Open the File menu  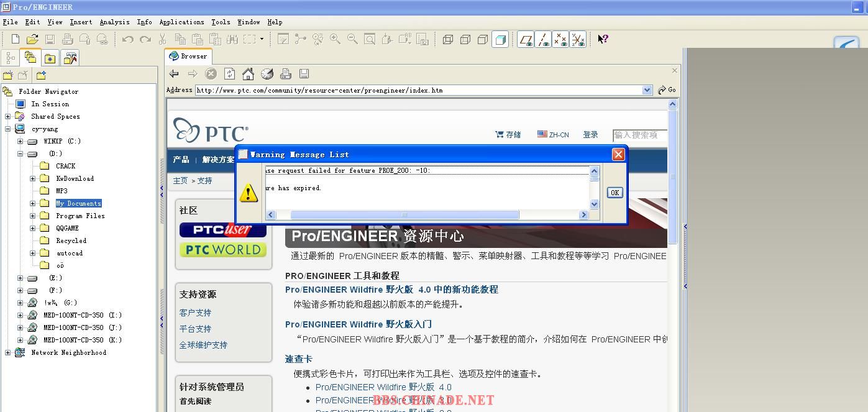[10, 22]
